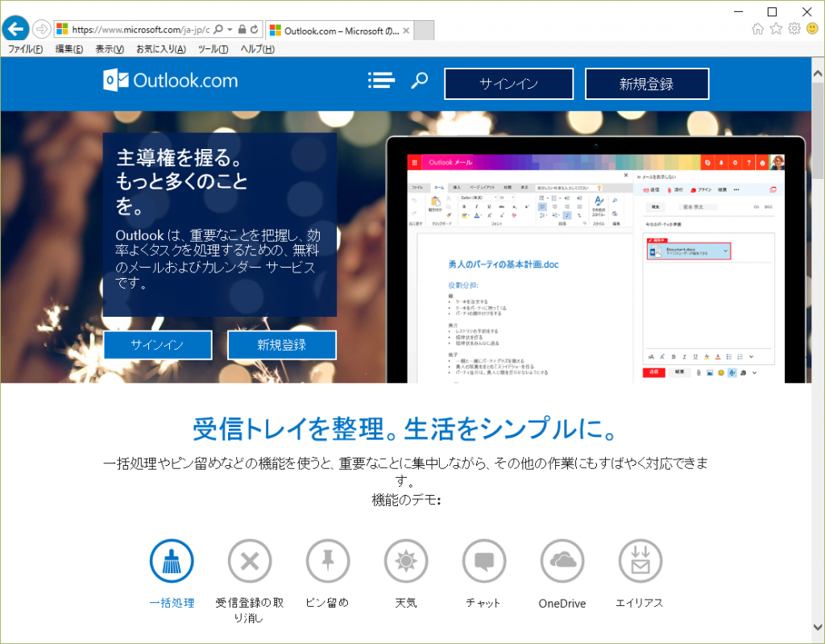Click the address bar search magnifier icon
The image size is (825, 644).
(218, 30)
